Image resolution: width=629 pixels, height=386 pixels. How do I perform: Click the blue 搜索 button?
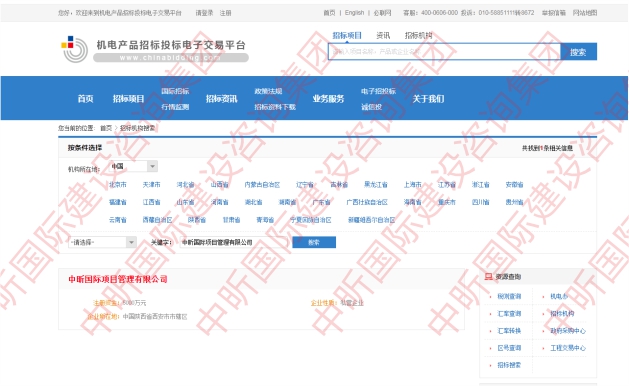click(x=578, y=51)
